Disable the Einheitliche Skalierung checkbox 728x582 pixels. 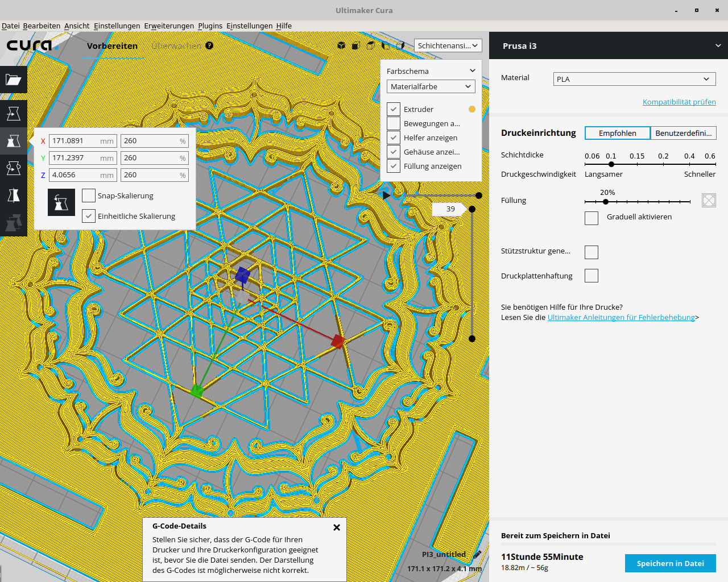(89, 216)
